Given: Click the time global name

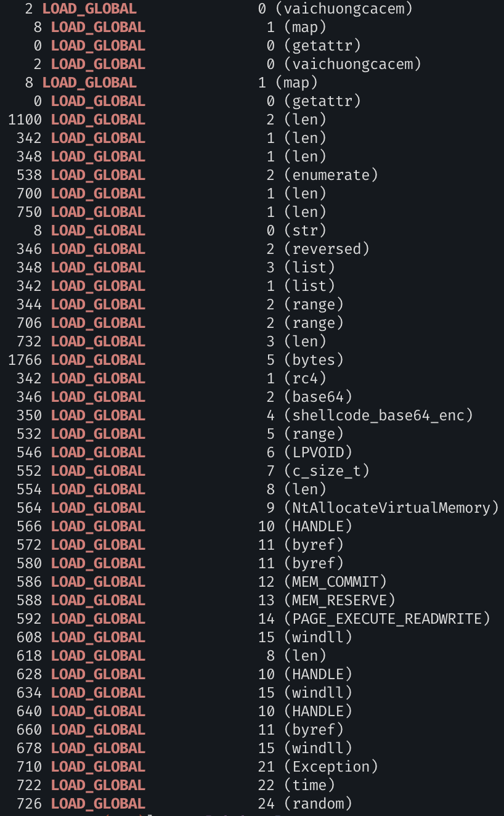Looking at the screenshot, I should 309,785.
